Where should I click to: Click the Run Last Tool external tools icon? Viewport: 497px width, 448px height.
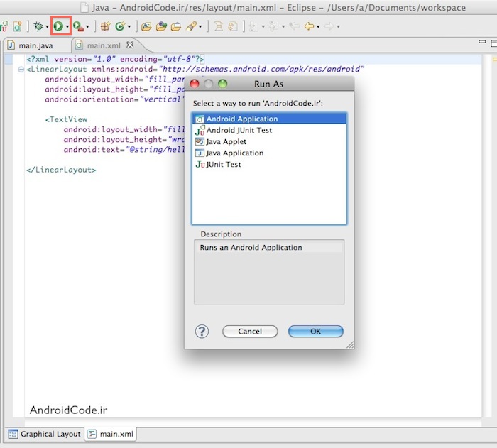point(78,26)
